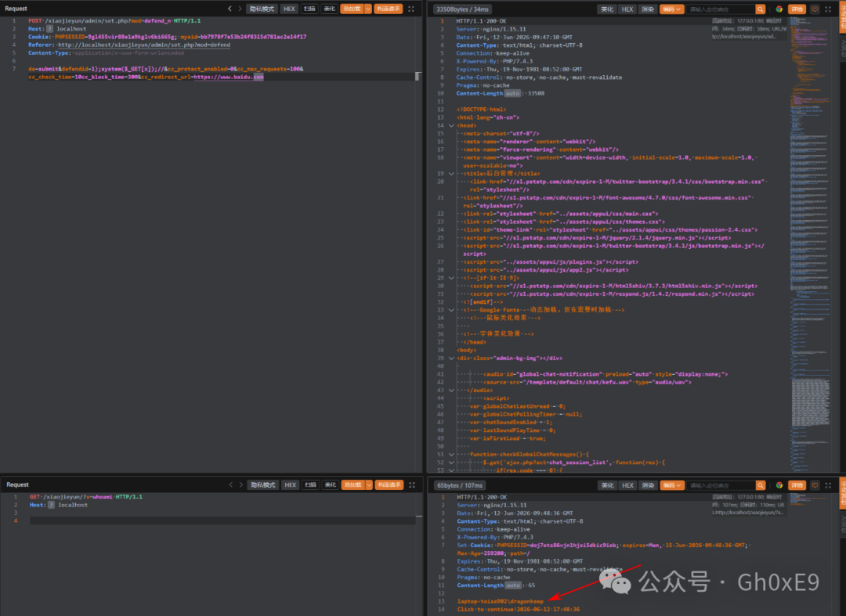Click the question-mark icon beside Host in POST request
Viewport: 846px width, 616px height.
click(x=49, y=29)
